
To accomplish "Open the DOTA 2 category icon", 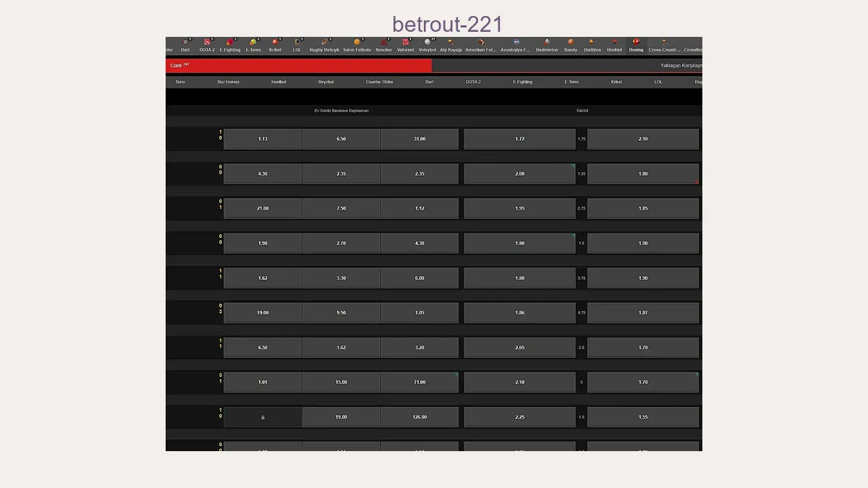I will point(207,43).
